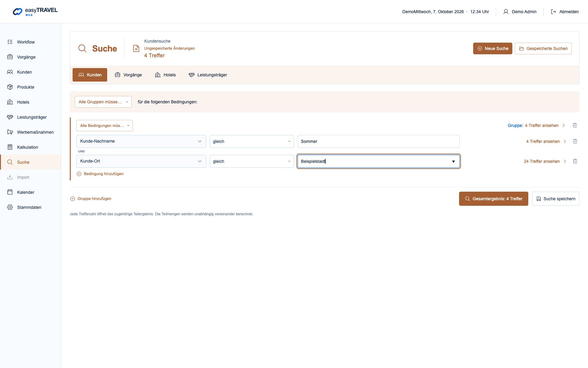The width and height of the screenshot is (588, 368).
Task: Open Werbemaßnahmen in the sidebar
Action: click(31, 132)
